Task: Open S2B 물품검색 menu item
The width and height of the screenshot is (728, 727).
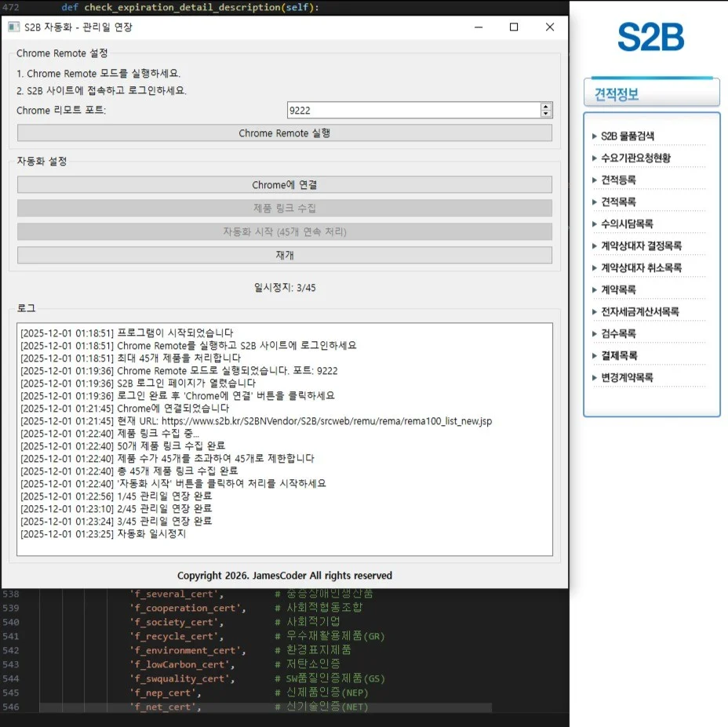Action: click(628, 136)
